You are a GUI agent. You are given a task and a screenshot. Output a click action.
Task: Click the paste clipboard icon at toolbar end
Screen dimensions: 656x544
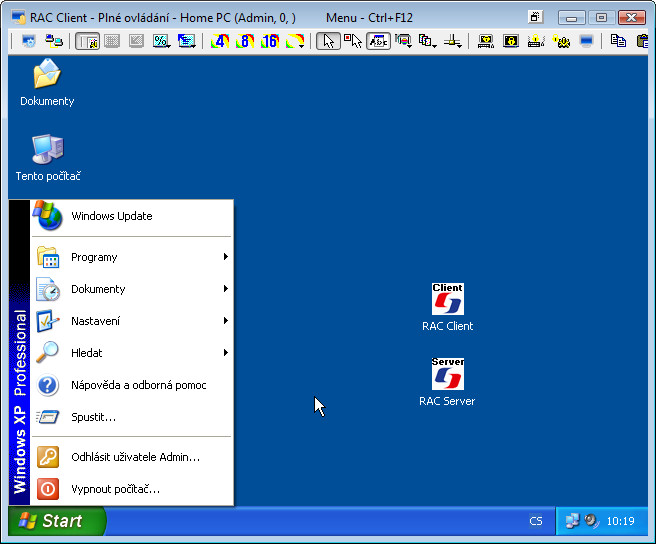(x=643, y=41)
